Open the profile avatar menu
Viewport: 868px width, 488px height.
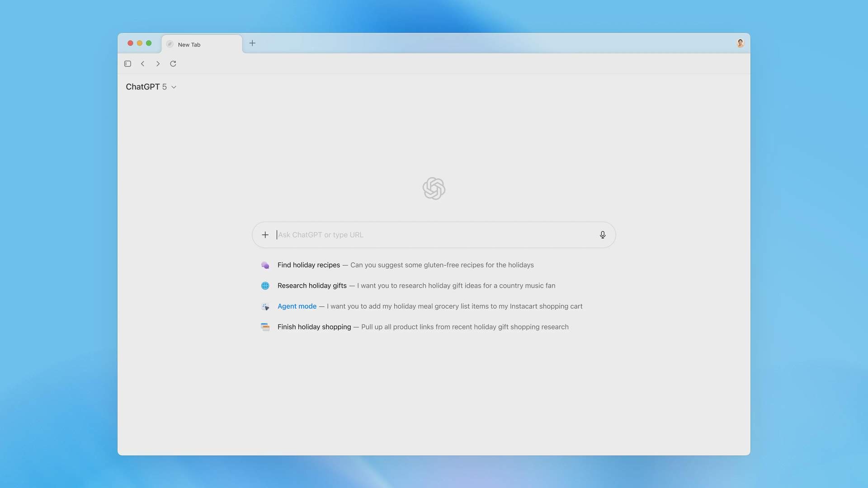(740, 43)
